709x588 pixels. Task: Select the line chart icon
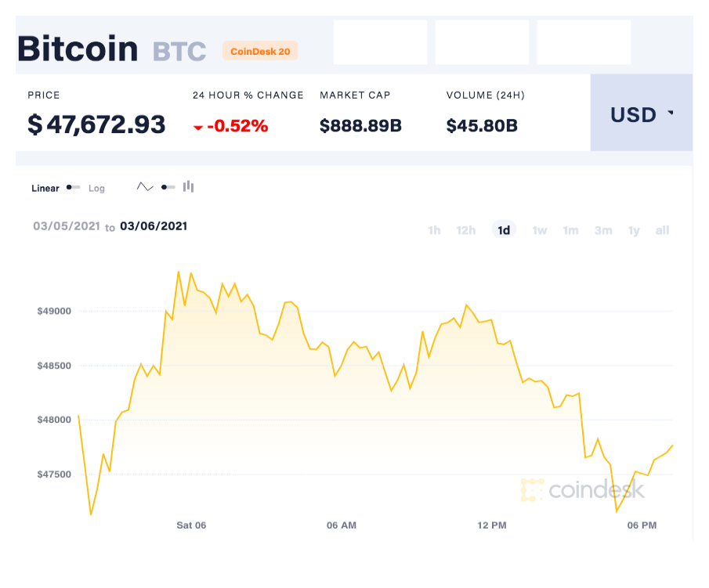pyautogui.click(x=145, y=187)
